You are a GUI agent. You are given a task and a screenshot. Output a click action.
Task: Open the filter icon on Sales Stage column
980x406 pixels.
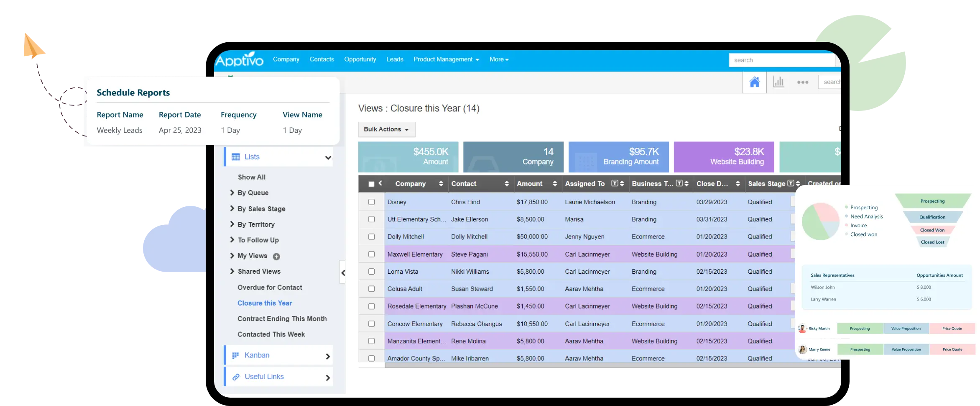(790, 183)
